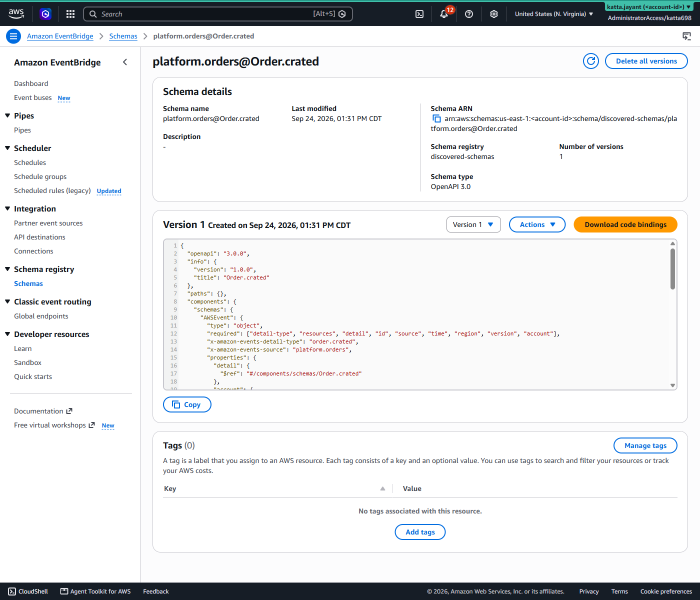This screenshot has width=700, height=600.
Task: Collapse the Classic event routing section
Action: click(x=7, y=301)
